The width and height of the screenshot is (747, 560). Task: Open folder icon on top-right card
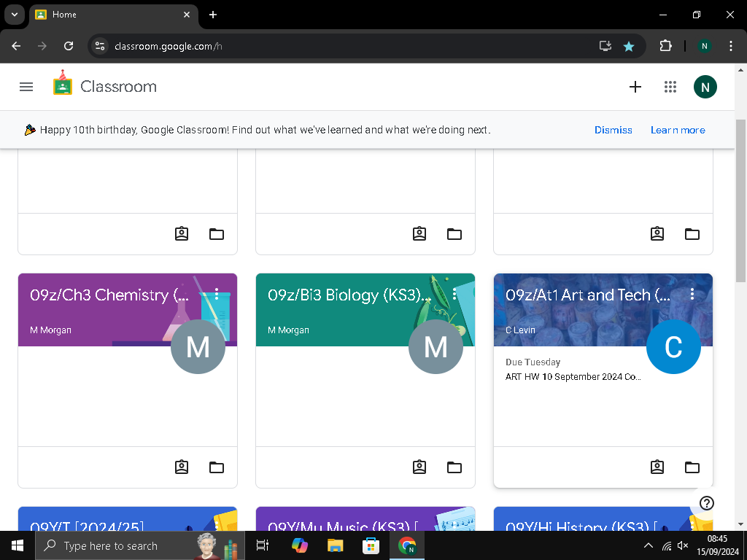coord(692,234)
